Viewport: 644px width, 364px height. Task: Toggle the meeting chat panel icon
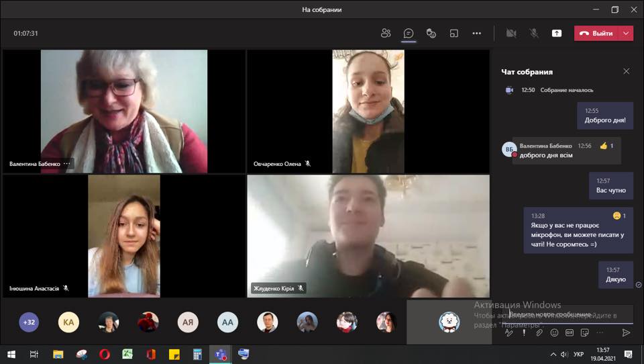point(409,34)
